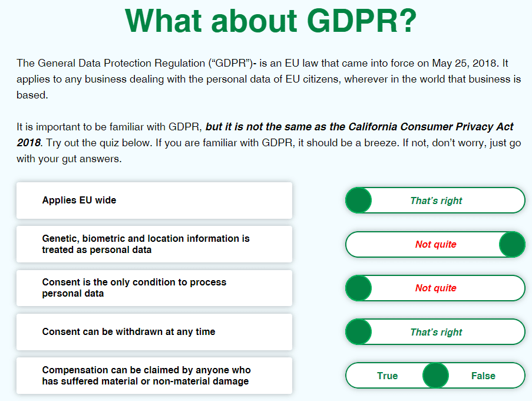Click the bold italic California Consumer Privacy Act text
This screenshot has width=532, height=401.
point(359,127)
